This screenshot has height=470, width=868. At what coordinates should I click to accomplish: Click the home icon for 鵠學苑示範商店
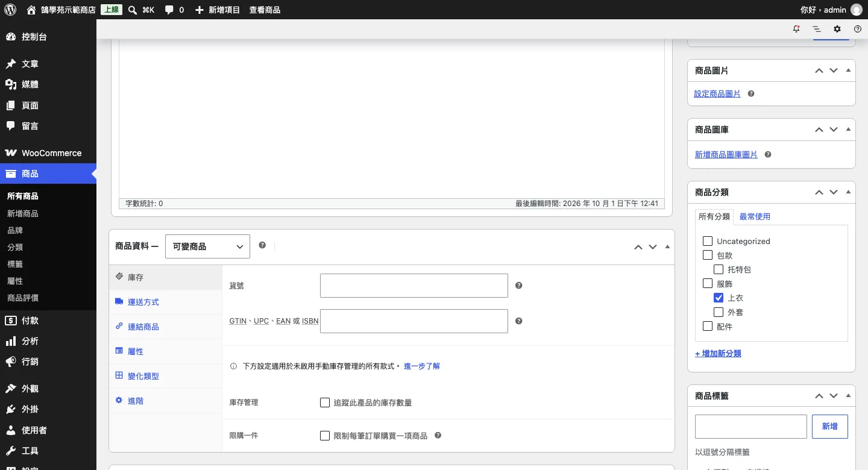pyautogui.click(x=31, y=10)
